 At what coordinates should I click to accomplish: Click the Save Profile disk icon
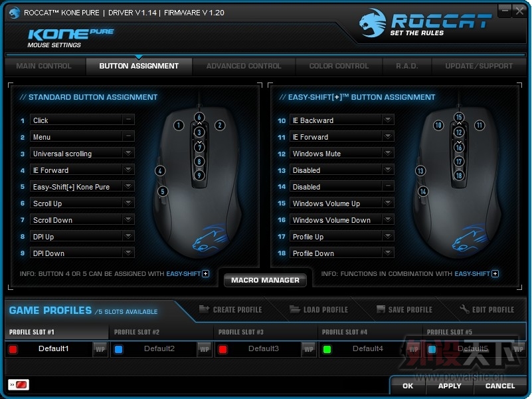pos(381,309)
